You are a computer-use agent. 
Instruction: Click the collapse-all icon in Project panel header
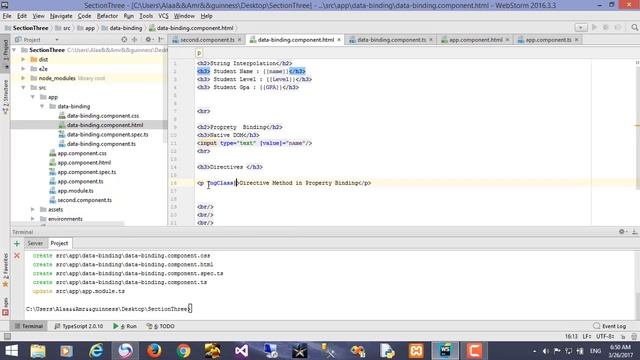click(x=135, y=40)
